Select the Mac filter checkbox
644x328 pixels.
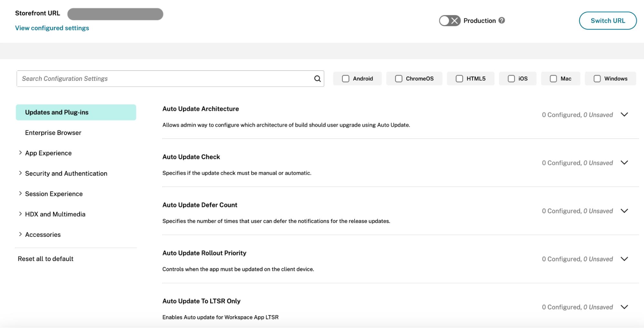tap(553, 79)
